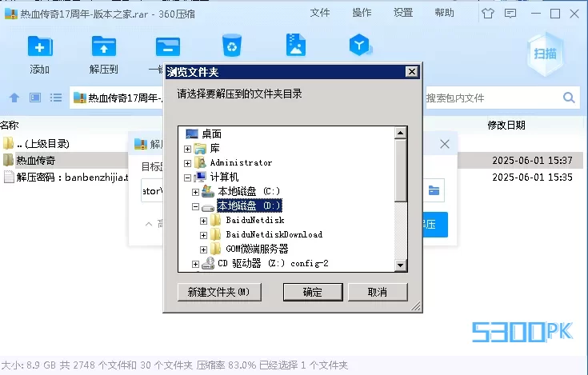Expand the GOM微端服务器 folder node
The height and width of the screenshot is (375, 588).
click(x=203, y=249)
